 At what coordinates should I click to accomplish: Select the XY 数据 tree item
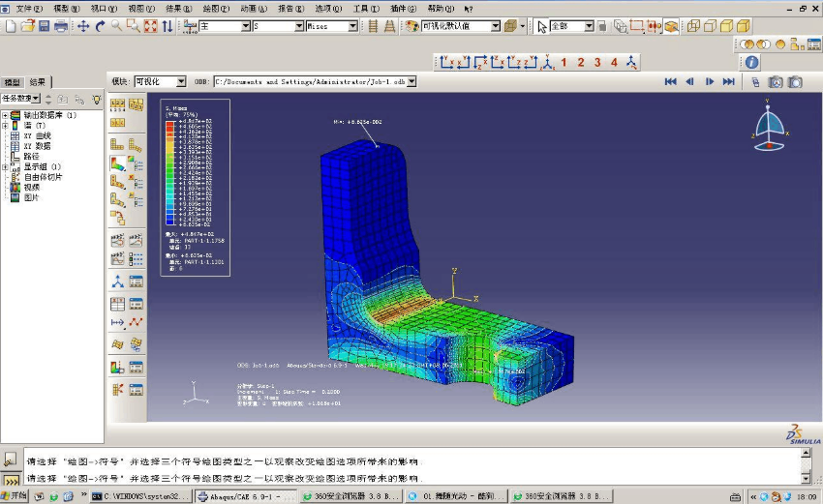(x=37, y=146)
